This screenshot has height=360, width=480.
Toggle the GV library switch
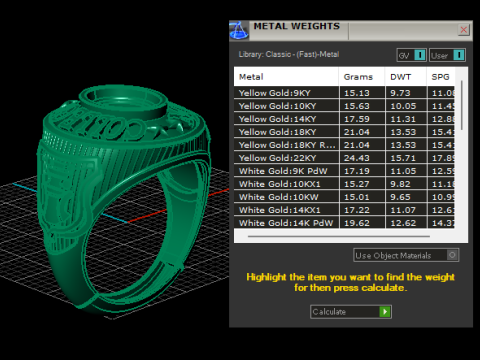point(411,55)
